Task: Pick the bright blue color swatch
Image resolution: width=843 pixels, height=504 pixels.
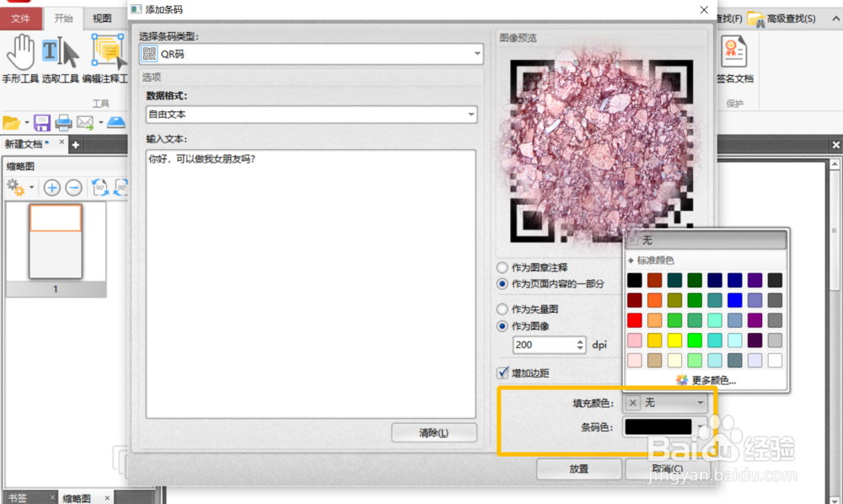Action: click(x=734, y=300)
